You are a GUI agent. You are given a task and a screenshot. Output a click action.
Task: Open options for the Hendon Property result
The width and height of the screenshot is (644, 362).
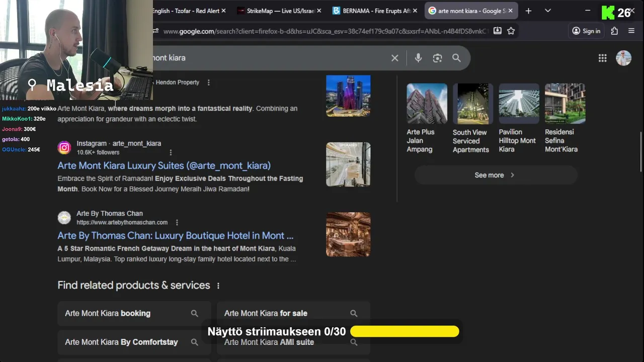coord(209,82)
